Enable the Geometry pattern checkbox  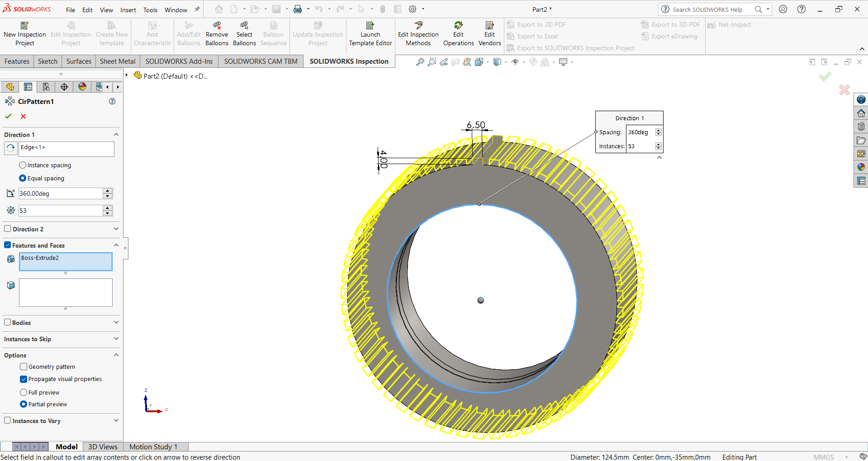click(x=24, y=367)
